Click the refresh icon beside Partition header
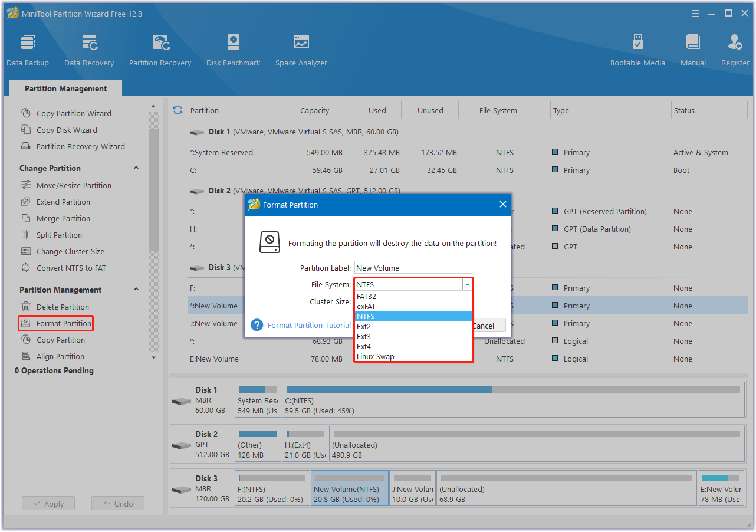The width and height of the screenshot is (756, 532). 178,110
